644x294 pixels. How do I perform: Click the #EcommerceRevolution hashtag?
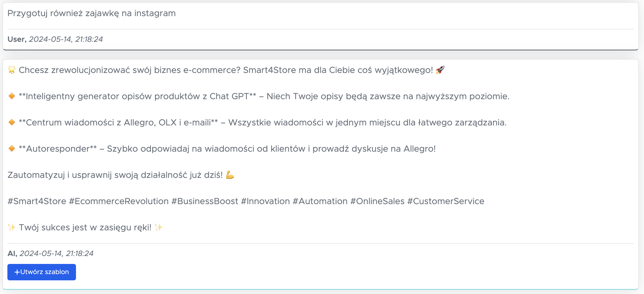pyautogui.click(x=119, y=201)
